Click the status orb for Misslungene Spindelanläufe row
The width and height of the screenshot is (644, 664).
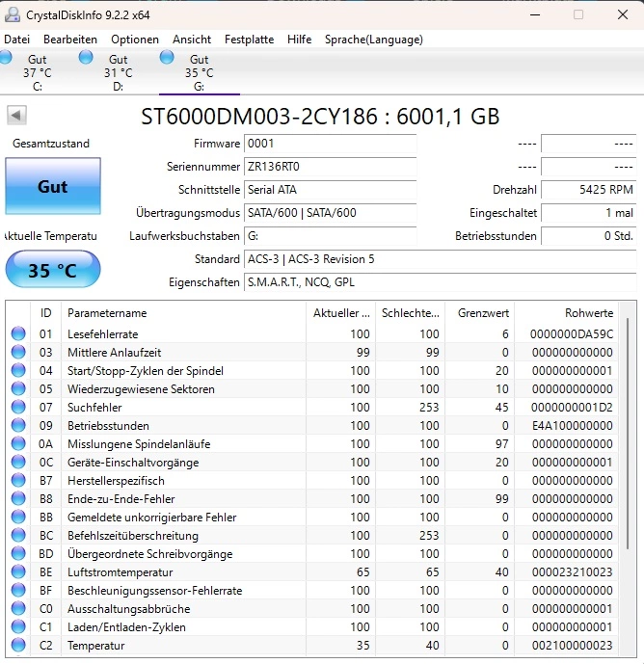(18, 444)
